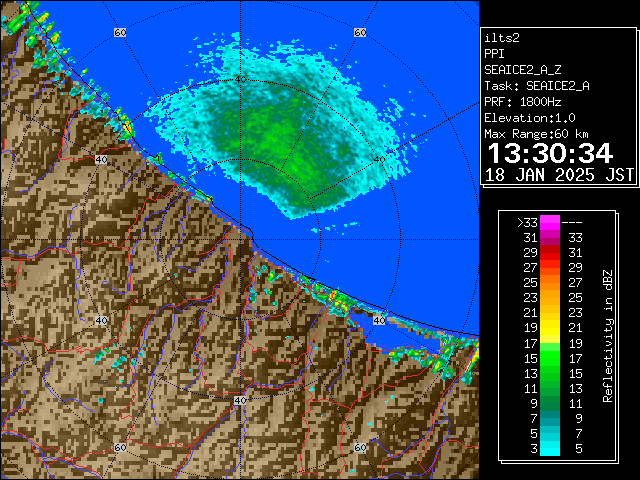
Task: Click the "33" label in right legend column
Action: [x=575, y=238]
